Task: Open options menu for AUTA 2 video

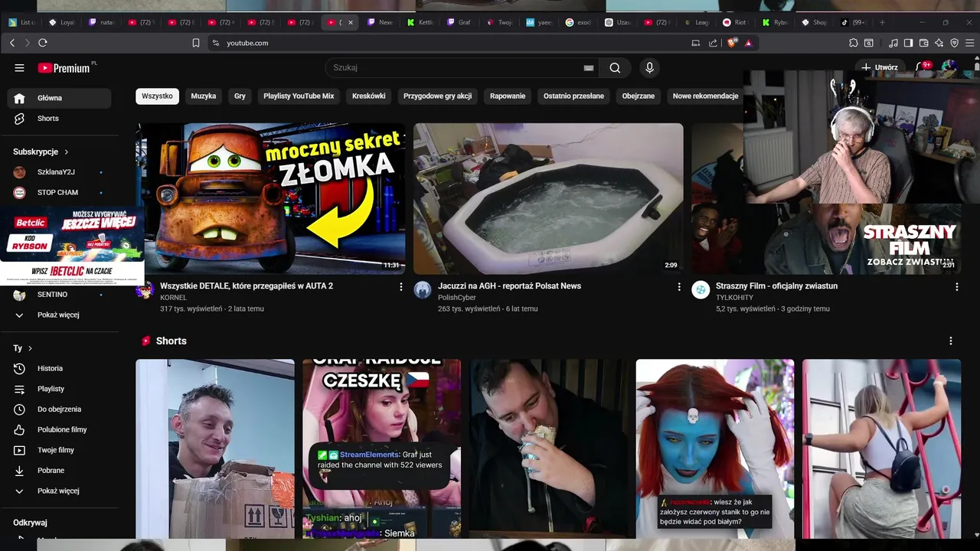Action: tap(400, 286)
